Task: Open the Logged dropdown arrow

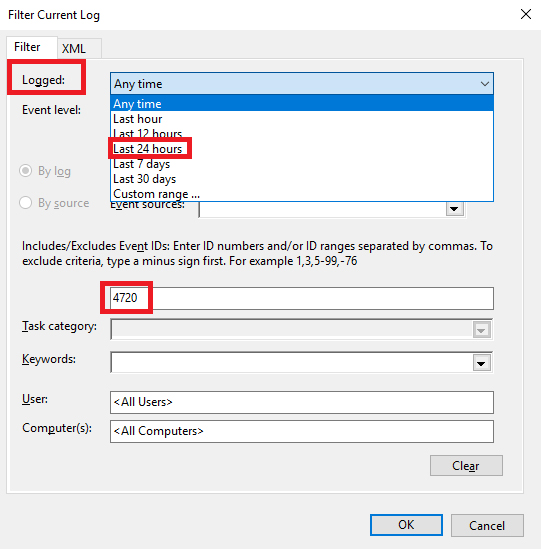Action: click(485, 84)
